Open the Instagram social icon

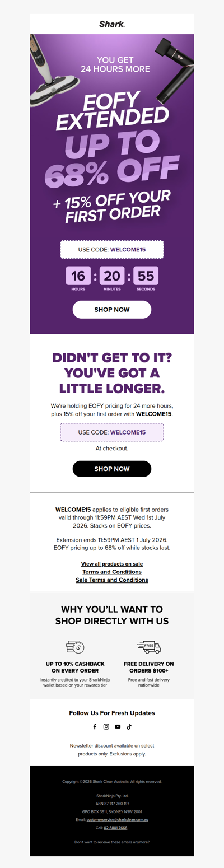[x=106, y=727]
